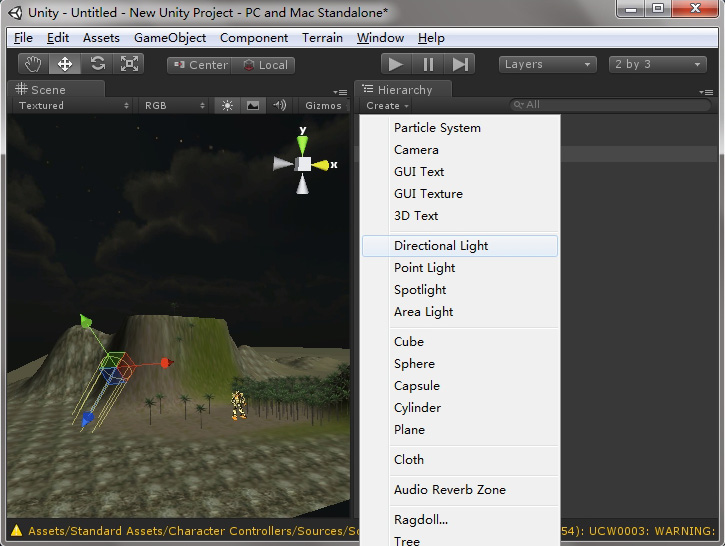Switch to the Scene tab
Image resolution: width=725 pixels, height=546 pixels.
pyautogui.click(x=56, y=89)
